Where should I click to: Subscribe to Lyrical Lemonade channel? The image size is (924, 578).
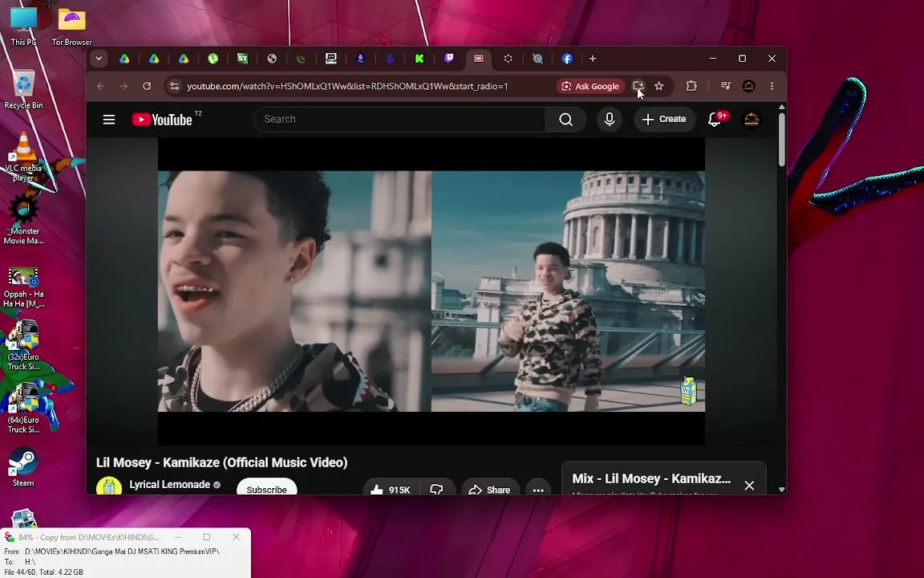click(266, 489)
